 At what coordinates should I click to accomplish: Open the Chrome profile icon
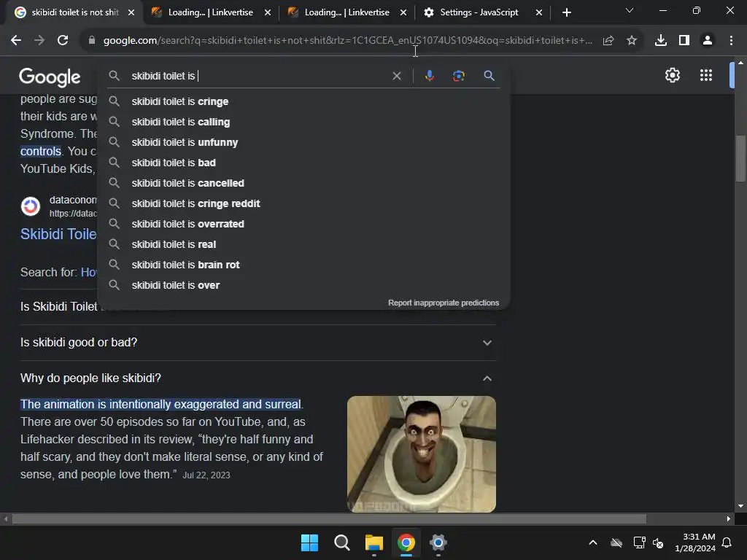coord(708,41)
